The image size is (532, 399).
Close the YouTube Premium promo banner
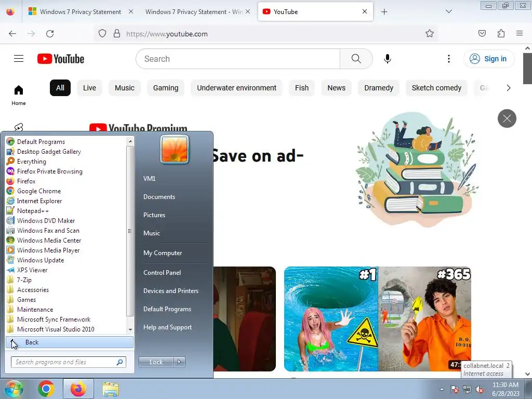507,118
